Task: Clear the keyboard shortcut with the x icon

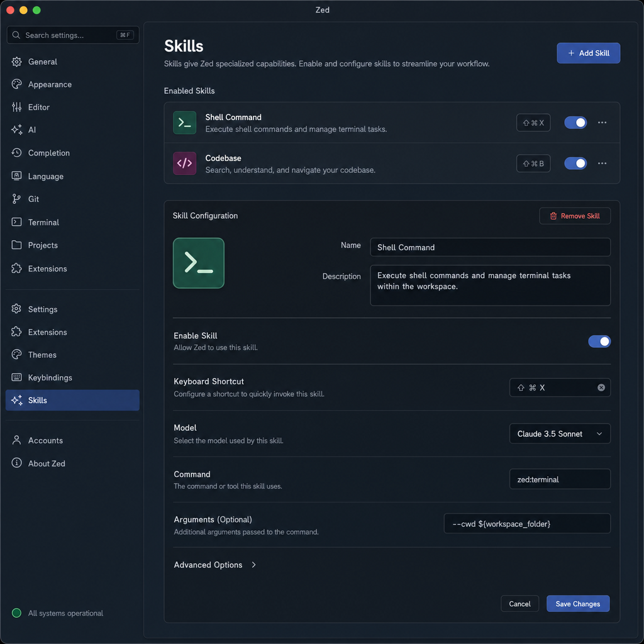Action: coord(601,387)
